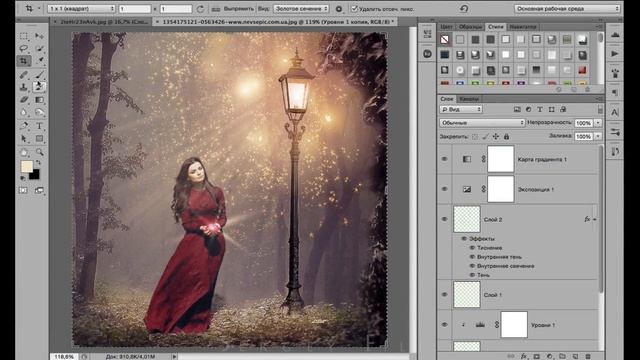Toggle Quick Mask mode
This screenshot has height=360, width=640.
tap(23, 191)
